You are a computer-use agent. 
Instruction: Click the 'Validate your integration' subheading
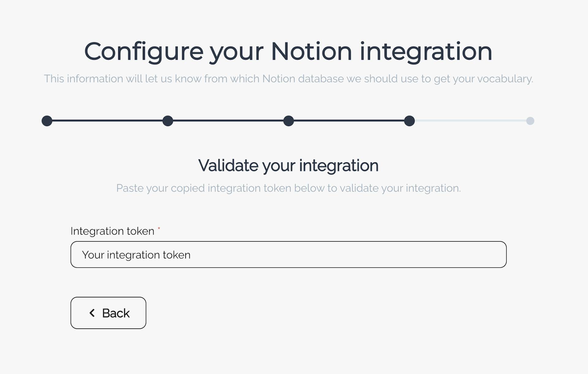pos(288,166)
